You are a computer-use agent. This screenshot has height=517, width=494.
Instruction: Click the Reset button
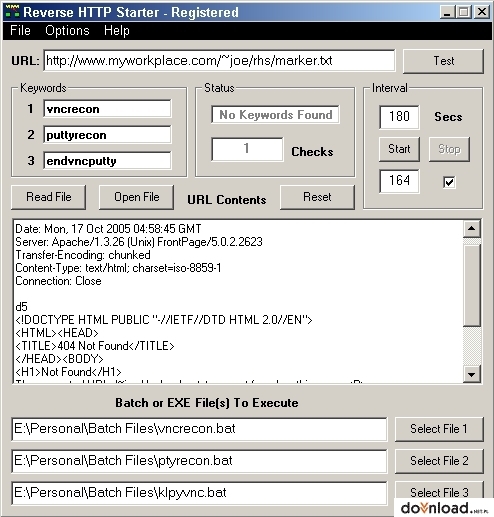pos(317,197)
